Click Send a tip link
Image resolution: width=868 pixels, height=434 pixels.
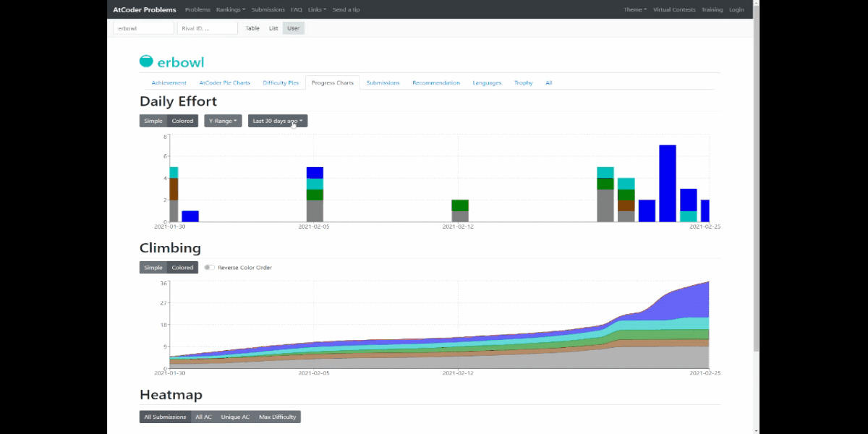(346, 9)
